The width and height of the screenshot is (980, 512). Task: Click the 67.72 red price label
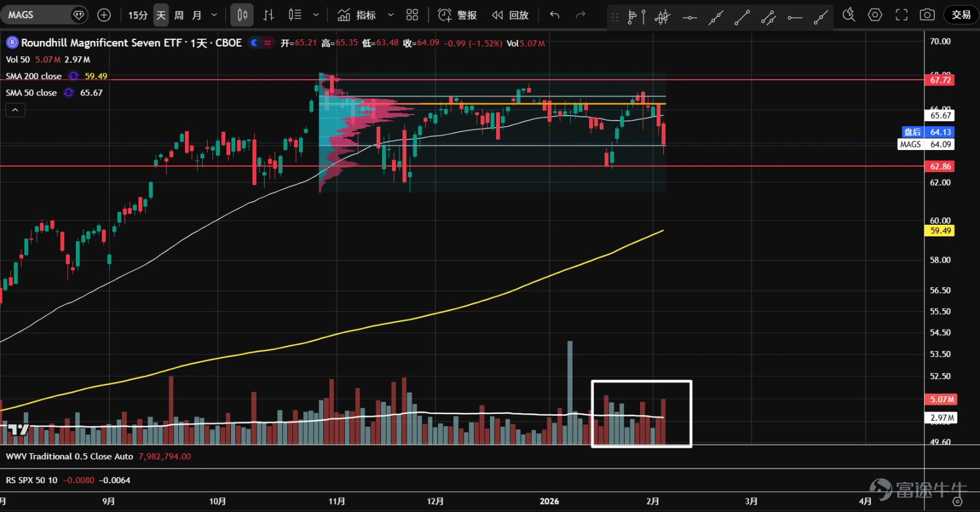point(940,80)
